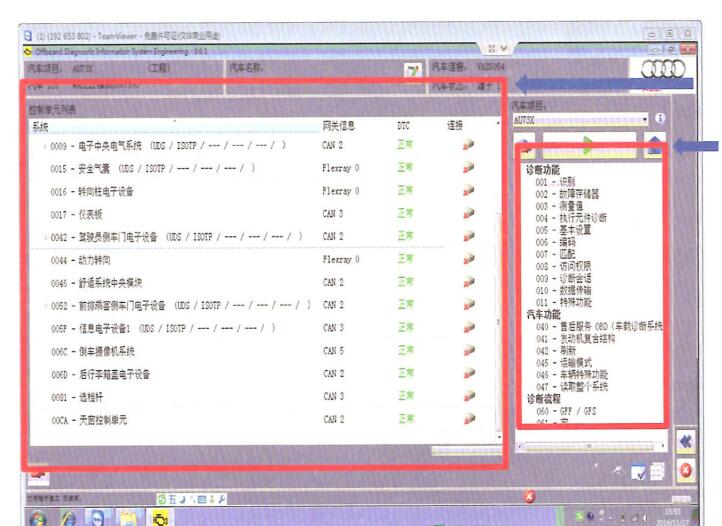This screenshot has height=526, width=722.
Task: Open ODIS yellow engine taskbar icon
Action: (160, 519)
